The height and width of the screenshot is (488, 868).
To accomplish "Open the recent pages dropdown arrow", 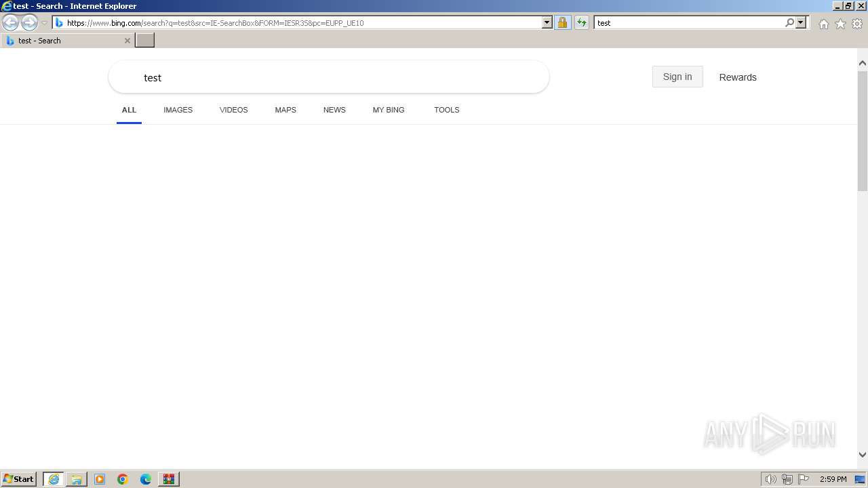I will pyautogui.click(x=45, y=23).
